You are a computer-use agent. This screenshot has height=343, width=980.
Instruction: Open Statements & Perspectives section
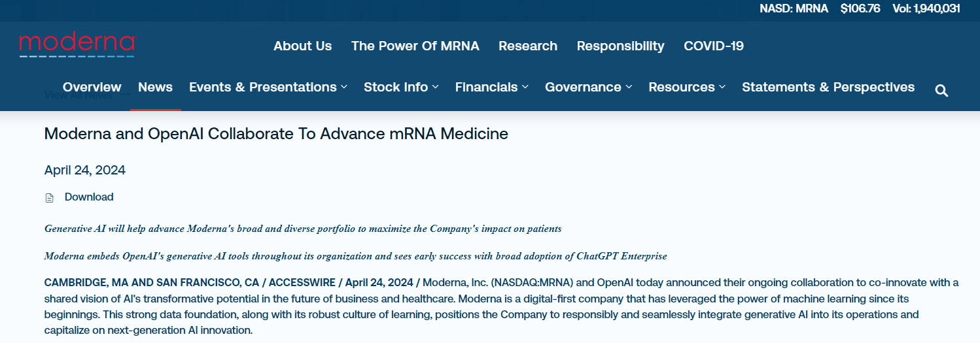point(828,87)
